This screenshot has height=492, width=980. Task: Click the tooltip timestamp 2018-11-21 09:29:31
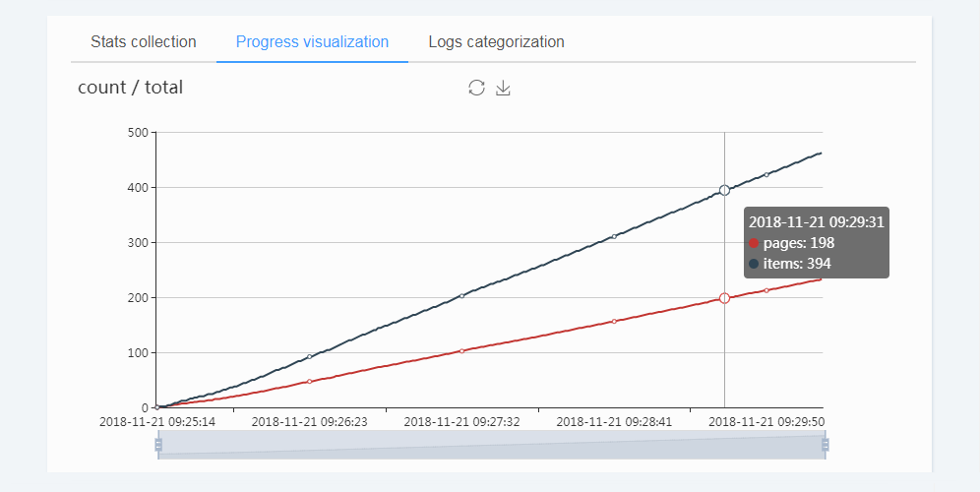tap(817, 222)
